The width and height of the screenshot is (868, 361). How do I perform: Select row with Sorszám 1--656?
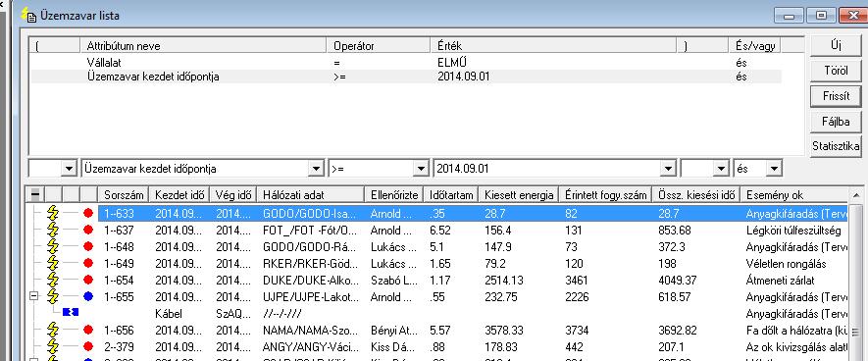tap(473, 330)
